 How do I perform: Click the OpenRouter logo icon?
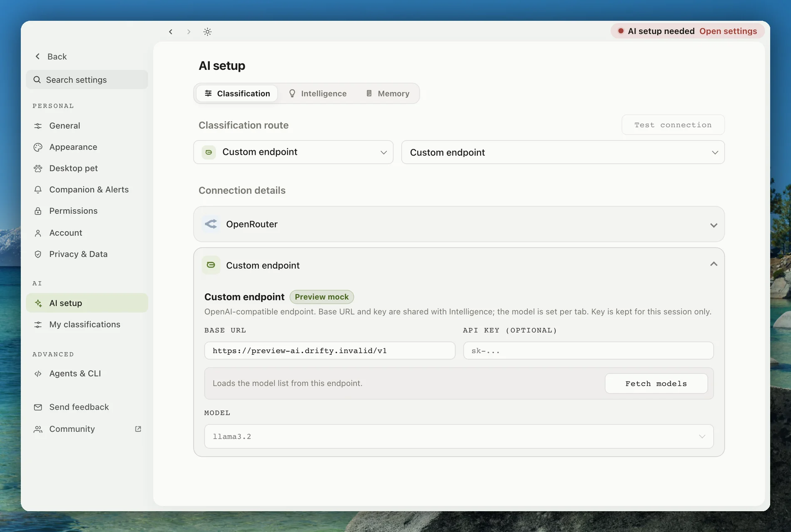[211, 224]
